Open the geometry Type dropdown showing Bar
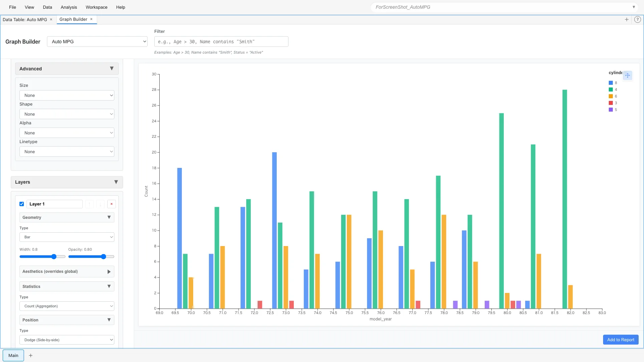 tap(67, 237)
